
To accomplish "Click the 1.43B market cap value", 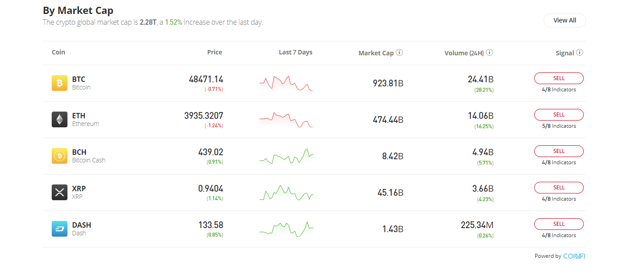I will click(x=393, y=229).
